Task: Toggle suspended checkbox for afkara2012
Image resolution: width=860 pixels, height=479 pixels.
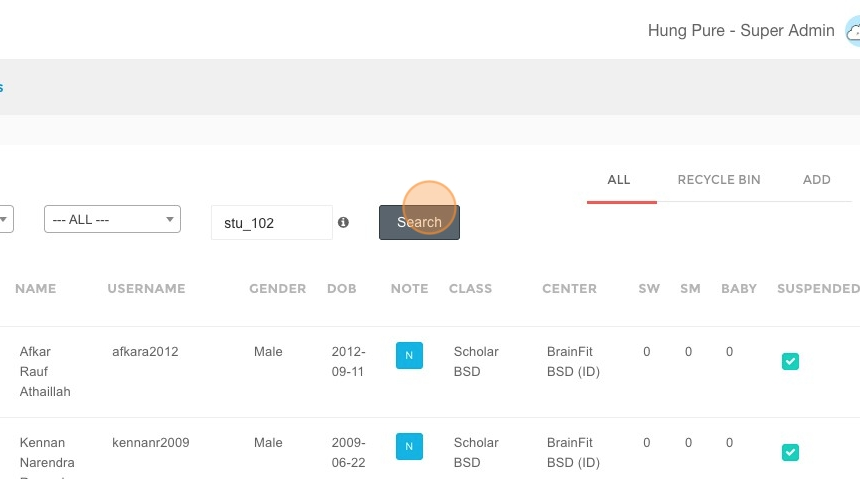Action: point(790,362)
